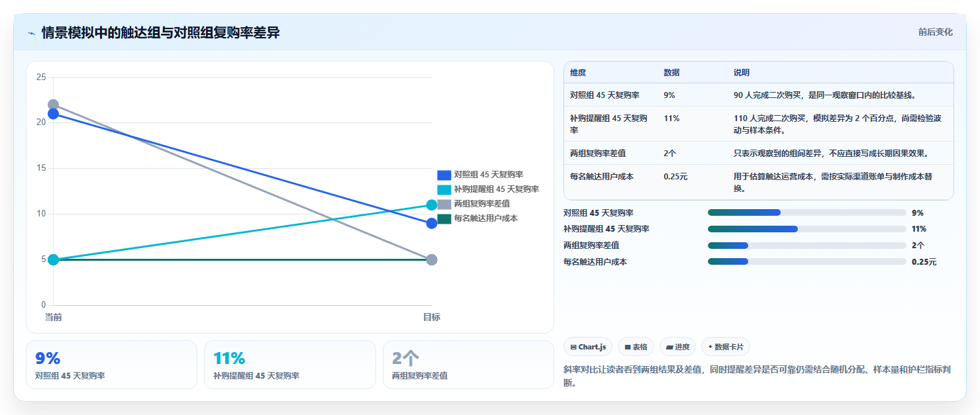Screen dimensions: 980x415
Task: Click the 前后变化 label in header
Action: pyautogui.click(x=935, y=32)
